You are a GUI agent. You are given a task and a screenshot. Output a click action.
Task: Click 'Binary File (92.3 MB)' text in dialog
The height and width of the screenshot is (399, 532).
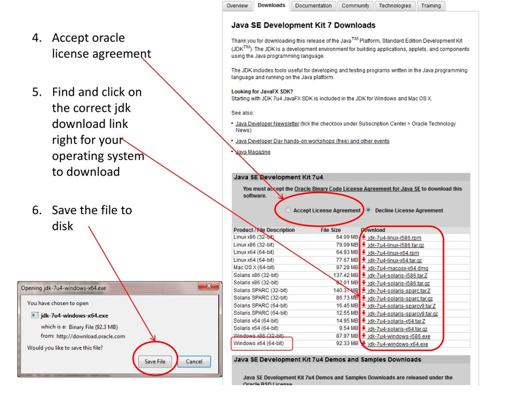pos(93,327)
